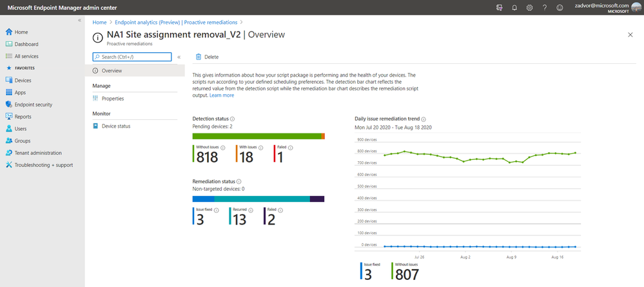Select the Overview menu item

[135, 71]
